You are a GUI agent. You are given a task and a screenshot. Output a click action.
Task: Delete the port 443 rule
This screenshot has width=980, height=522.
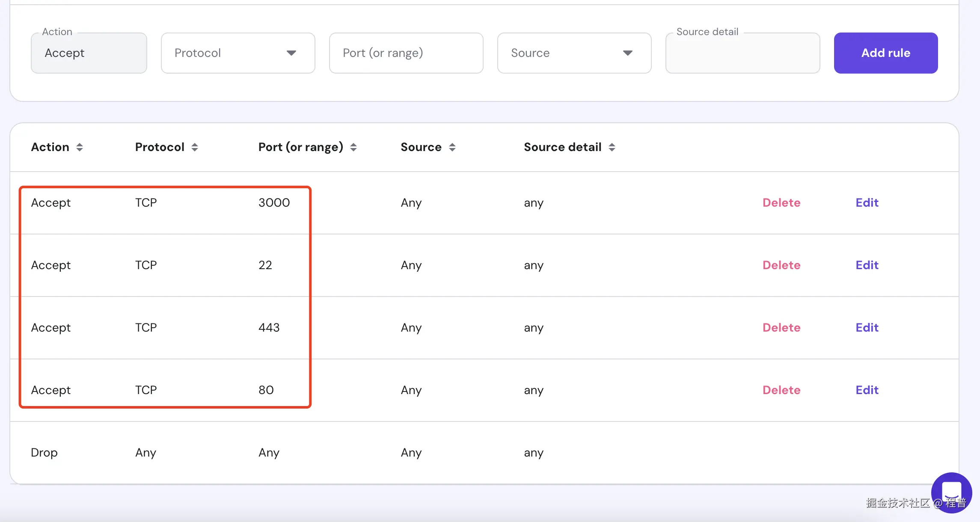point(781,328)
